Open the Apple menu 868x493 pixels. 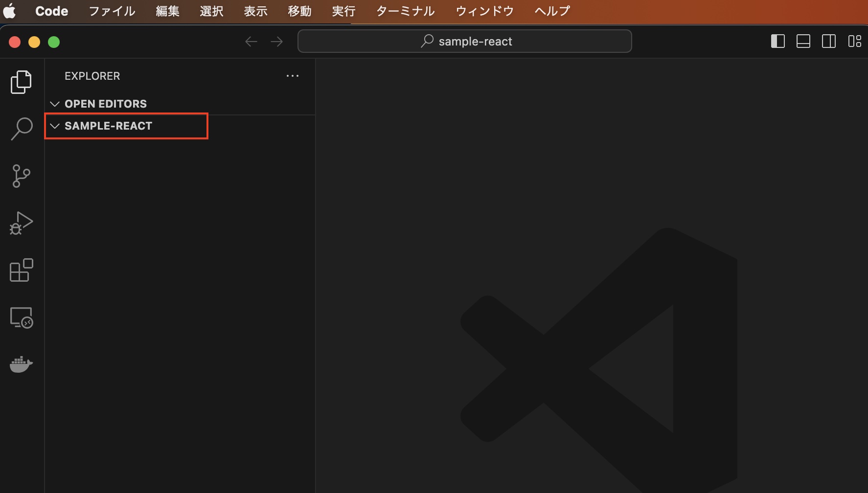(10, 11)
